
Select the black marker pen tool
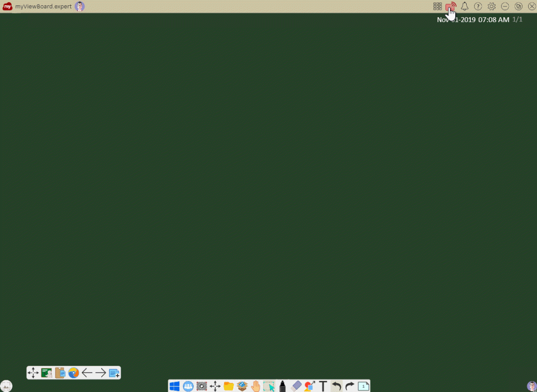pyautogui.click(x=283, y=386)
